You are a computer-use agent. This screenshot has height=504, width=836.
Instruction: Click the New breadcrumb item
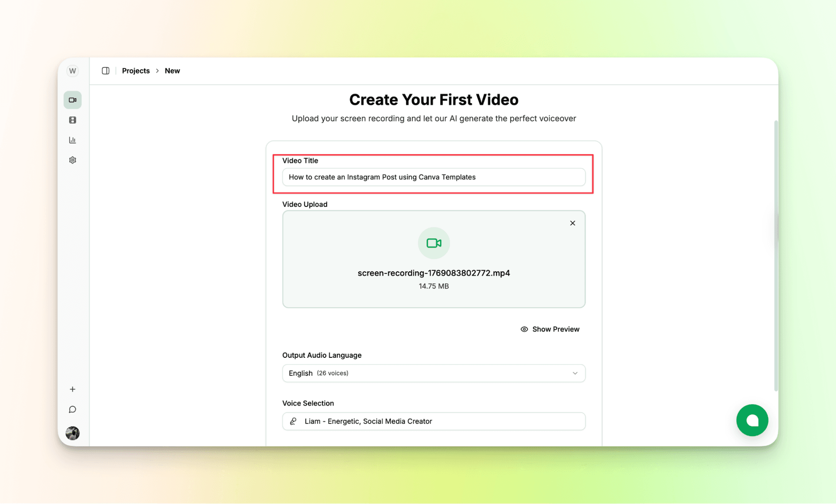click(x=172, y=71)
